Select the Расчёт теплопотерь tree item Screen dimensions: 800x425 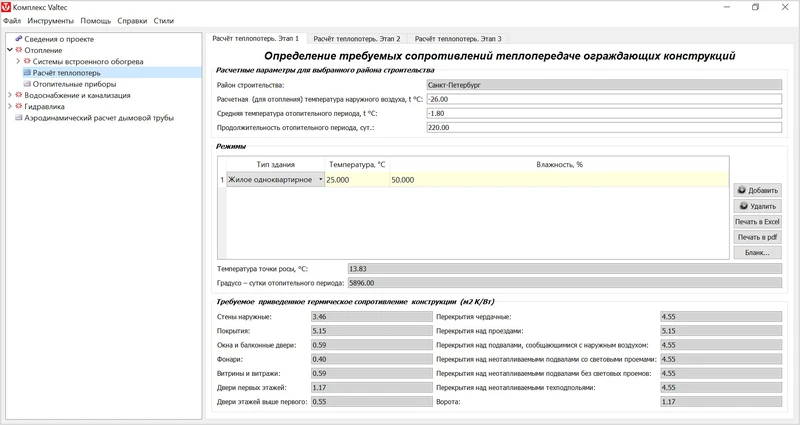tap(66, 73)
